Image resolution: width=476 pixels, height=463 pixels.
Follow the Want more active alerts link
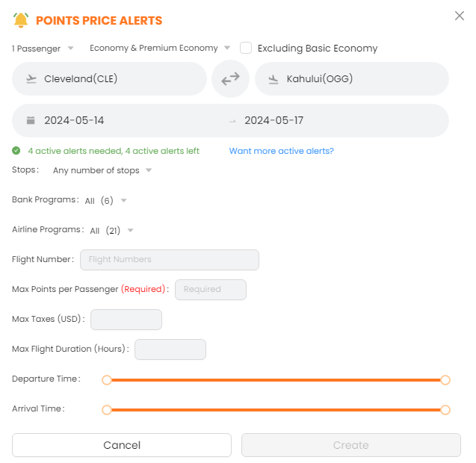coord(281,151)
